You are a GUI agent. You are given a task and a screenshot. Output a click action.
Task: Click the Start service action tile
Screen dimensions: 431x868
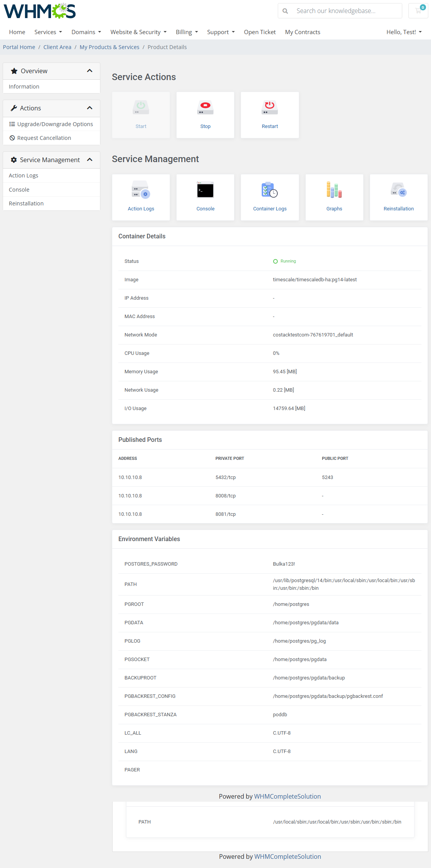click(x=141, y=115)
